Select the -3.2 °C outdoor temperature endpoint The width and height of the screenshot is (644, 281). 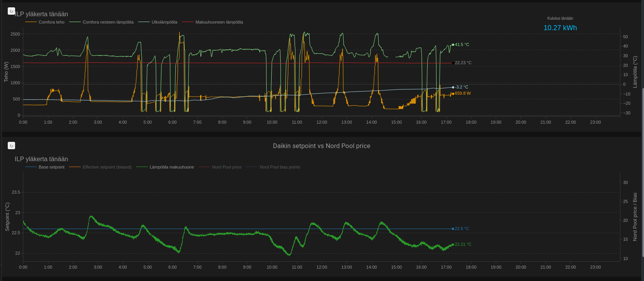click(x=453, y=87)
